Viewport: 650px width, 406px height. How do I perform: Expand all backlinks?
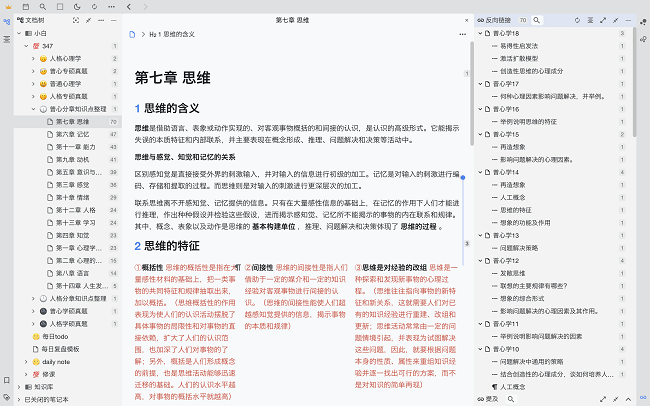pos(603,20)
